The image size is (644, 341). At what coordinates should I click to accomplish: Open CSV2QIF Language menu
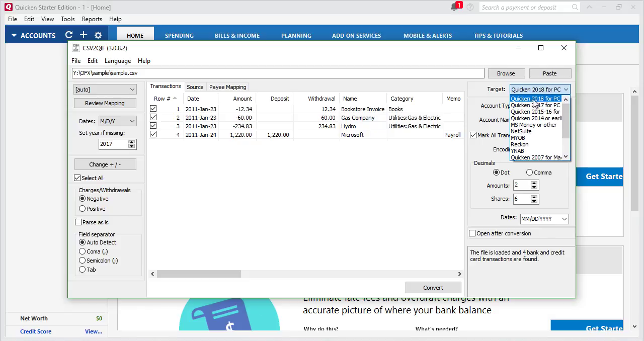(117, 60)
